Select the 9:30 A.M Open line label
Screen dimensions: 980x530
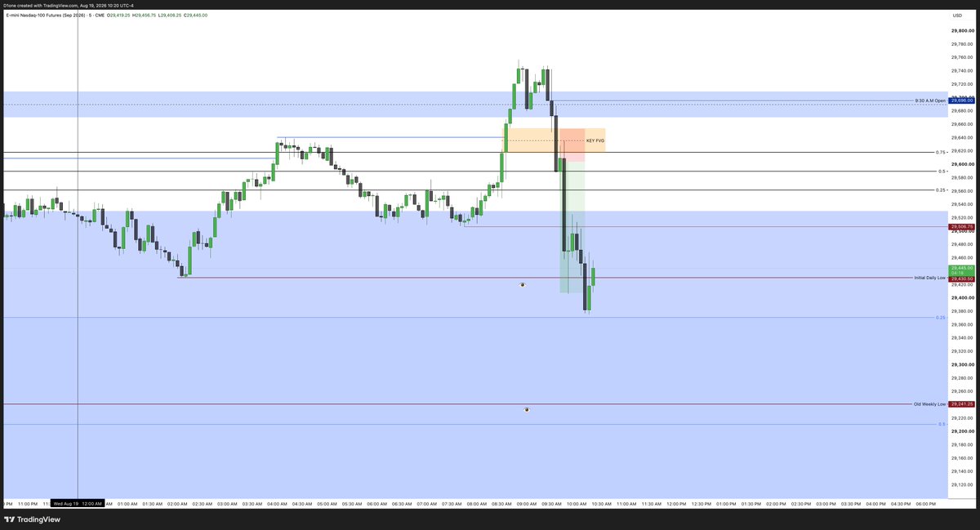pyautogui.click(x=930, y=100)
